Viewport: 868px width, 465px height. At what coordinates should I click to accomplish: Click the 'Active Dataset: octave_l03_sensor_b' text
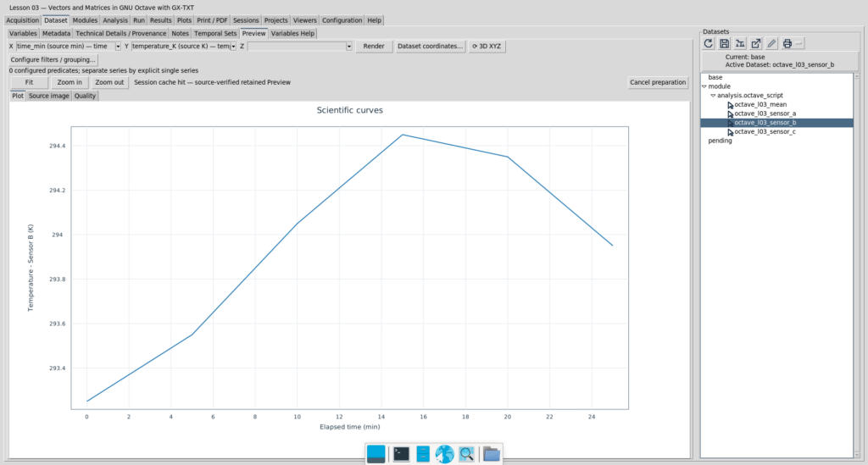(780, 64)
